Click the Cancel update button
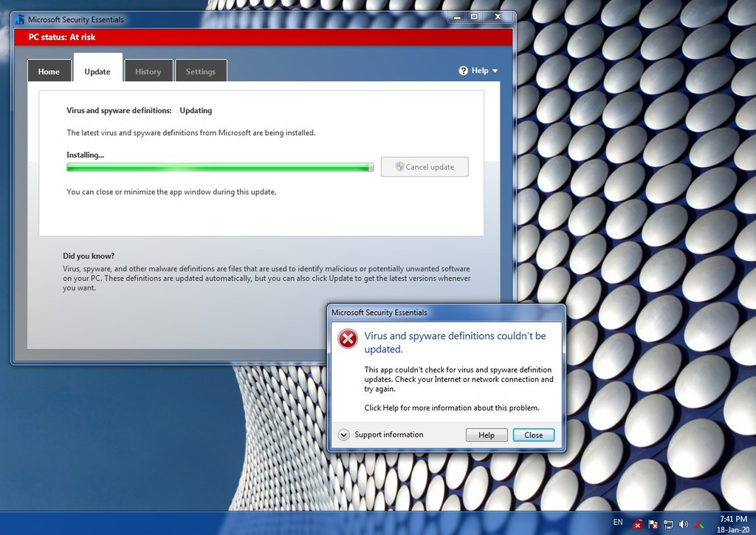756x535 pixels. 425,167
